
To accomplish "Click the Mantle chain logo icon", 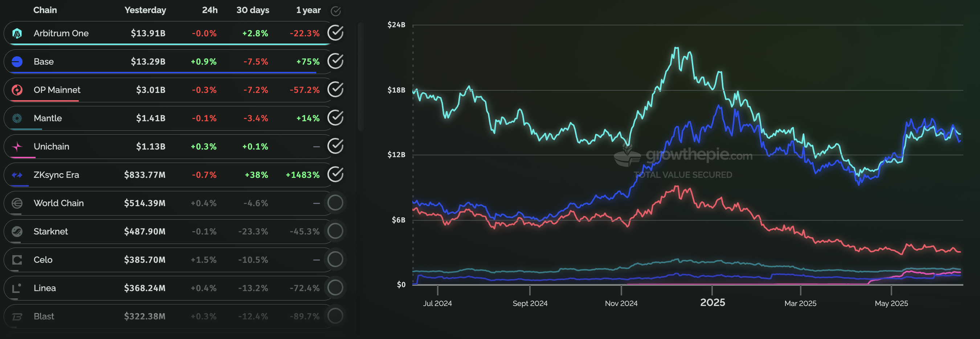I will click(x=17, y=118).
